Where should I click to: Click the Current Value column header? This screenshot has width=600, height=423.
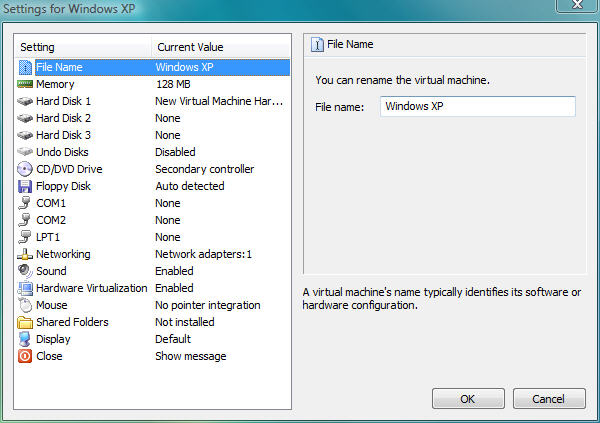tap(221, 47)
